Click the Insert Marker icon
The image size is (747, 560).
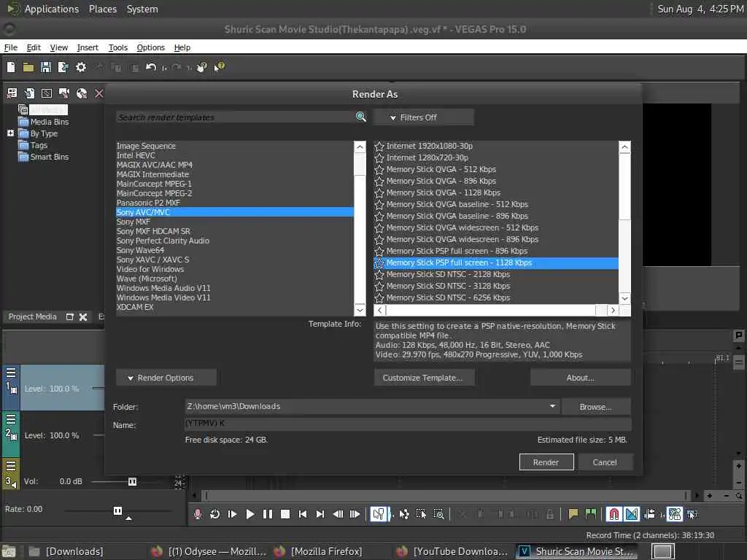(573, 514)
